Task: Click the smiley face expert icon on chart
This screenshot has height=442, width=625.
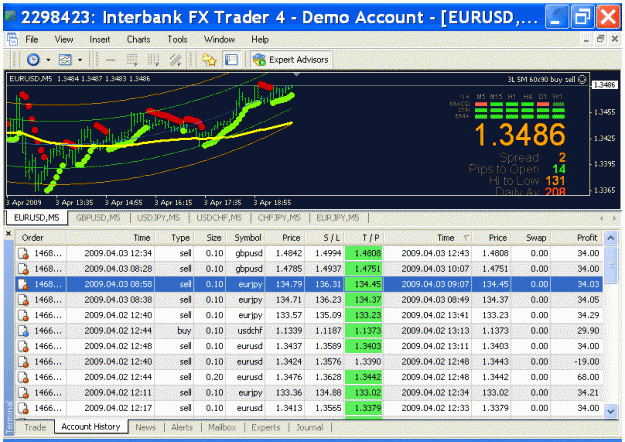Action: point(582,79)
